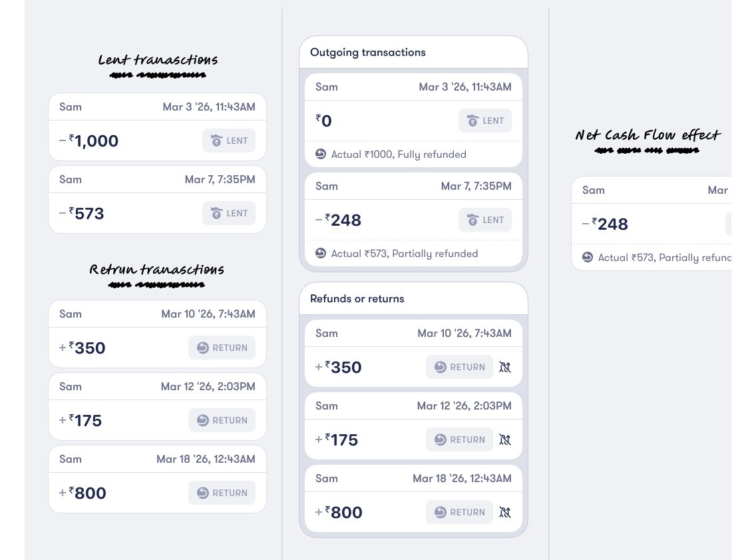Screen dimensions: 756x560
Task: Click the LENT badge on the −₹573 lent card
Action: (229, 213)
